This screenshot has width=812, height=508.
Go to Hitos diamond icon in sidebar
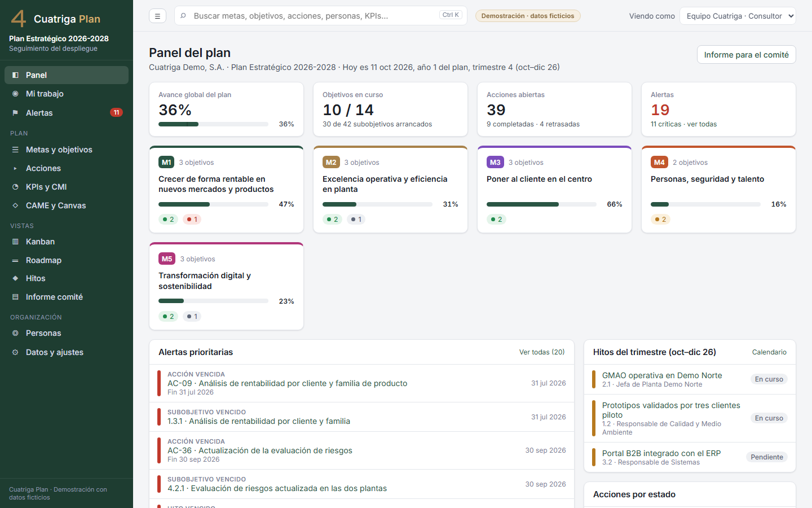pos(15,278)
